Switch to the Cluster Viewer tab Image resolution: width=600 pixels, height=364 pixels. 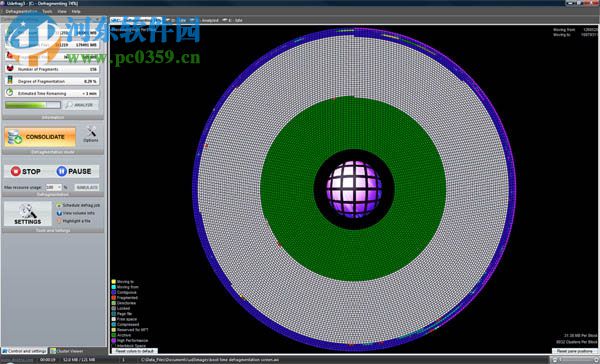click(x=67, y=351)
